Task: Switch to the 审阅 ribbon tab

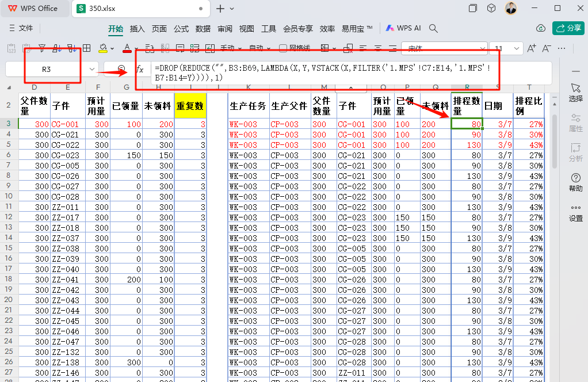Action: click(x=224, y=29)
